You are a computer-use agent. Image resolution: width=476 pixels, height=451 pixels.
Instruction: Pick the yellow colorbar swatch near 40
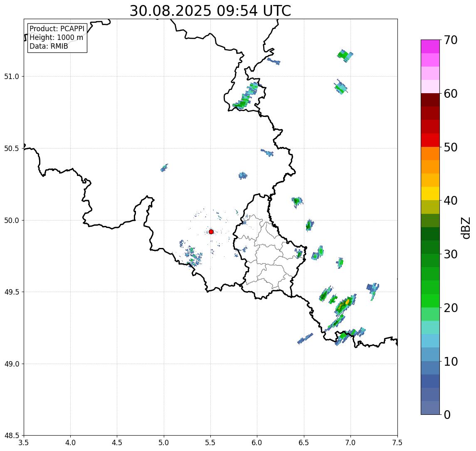tap(430, 193)
